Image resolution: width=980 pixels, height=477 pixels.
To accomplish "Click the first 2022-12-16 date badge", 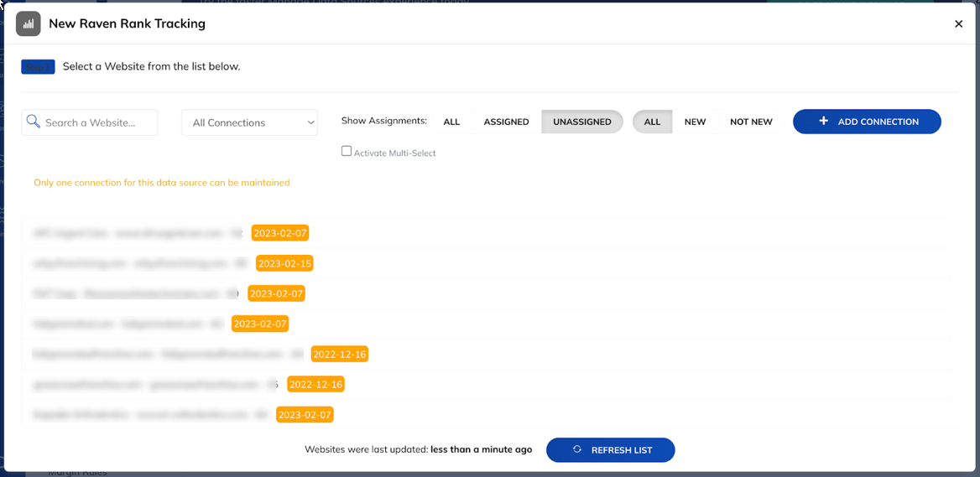I will 339,354.
